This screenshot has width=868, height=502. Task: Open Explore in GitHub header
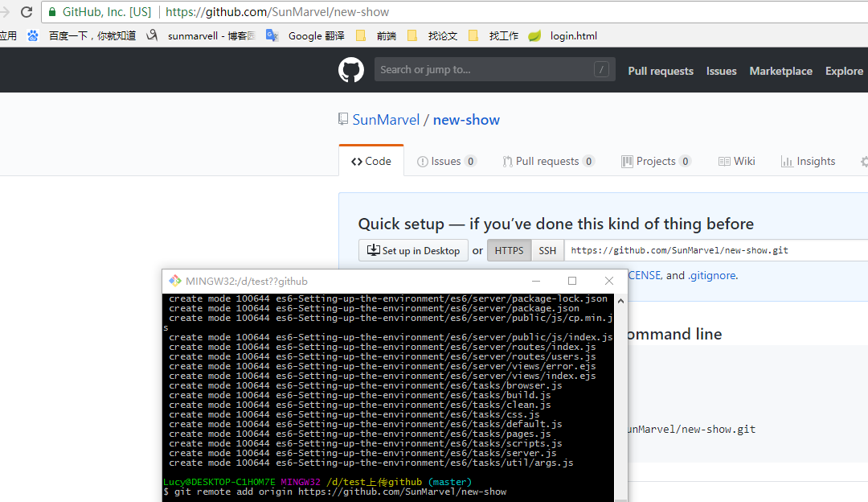click(x=844, y=71)
